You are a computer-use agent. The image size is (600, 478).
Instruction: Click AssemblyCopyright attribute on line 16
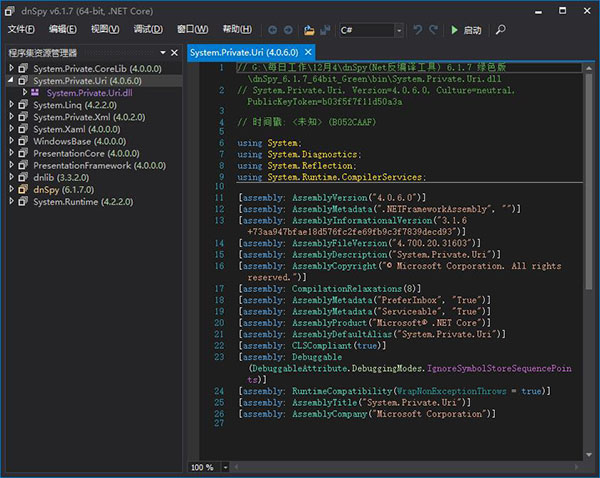(x=334, y=266)
